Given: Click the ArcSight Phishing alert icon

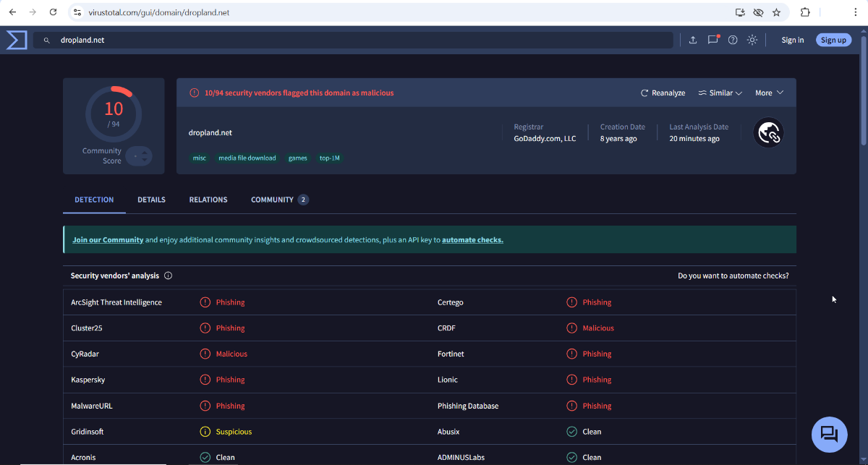Looking at the screenshot, I should coord(205,302).
